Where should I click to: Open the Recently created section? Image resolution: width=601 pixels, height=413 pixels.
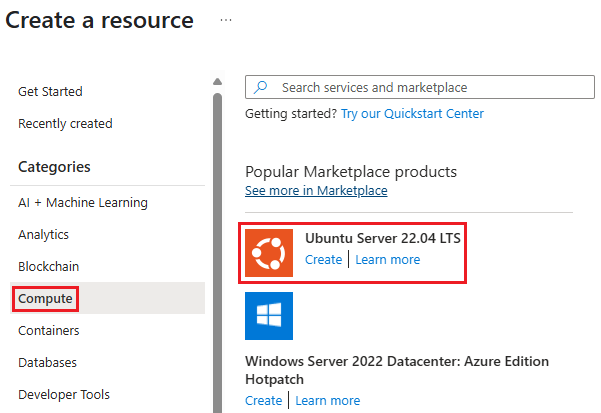[65, 124]
